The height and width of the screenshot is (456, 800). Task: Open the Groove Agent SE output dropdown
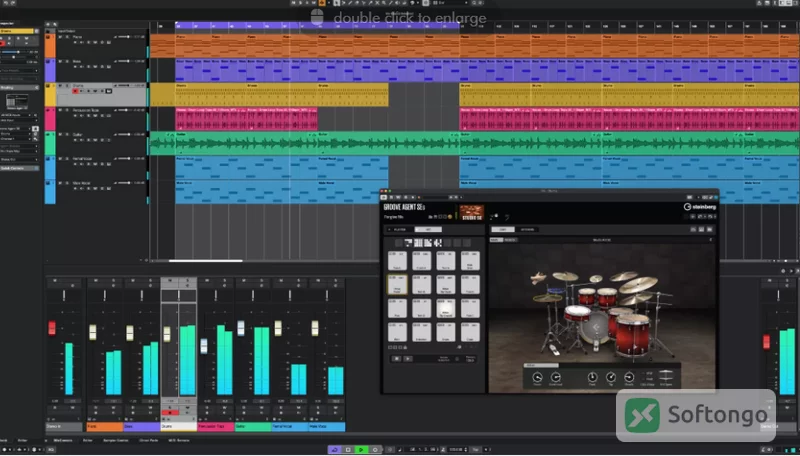(15, 129)
